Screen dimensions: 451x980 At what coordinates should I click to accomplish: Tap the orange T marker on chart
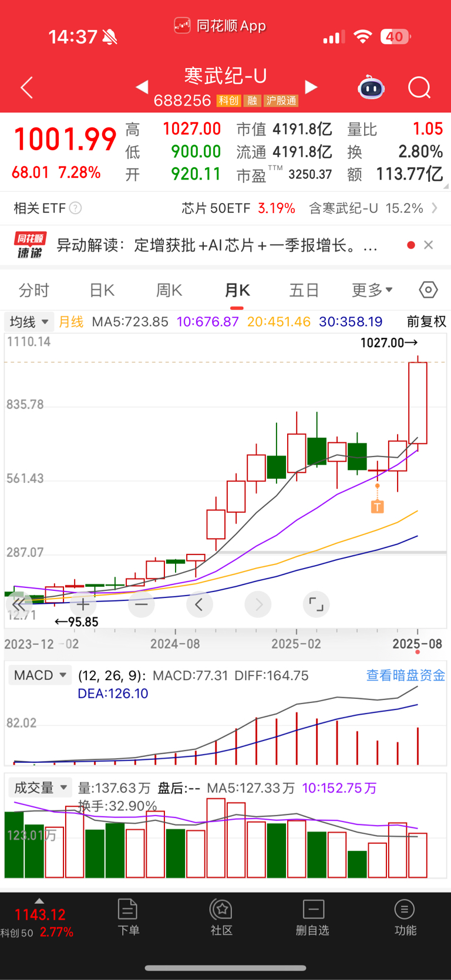point(377,506)
